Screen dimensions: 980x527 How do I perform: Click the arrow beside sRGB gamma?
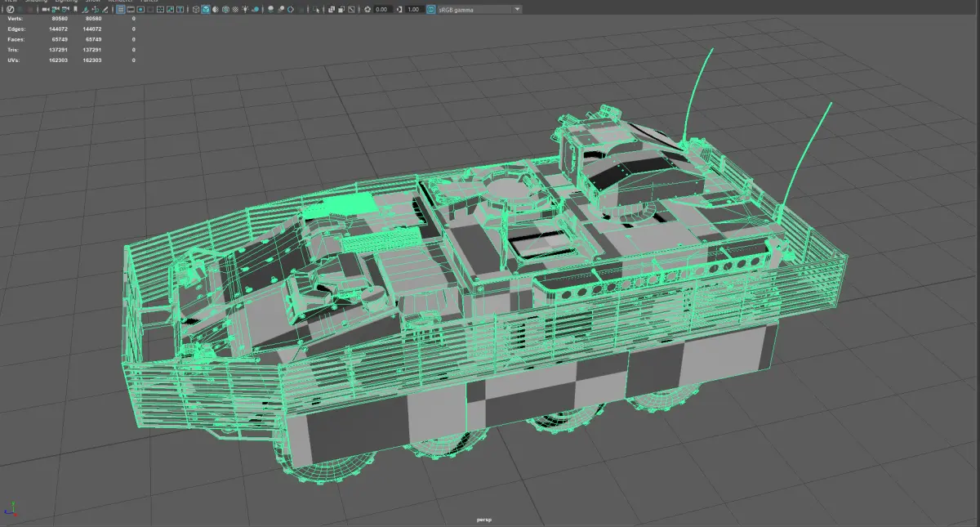pyautogui.click(x=517, y=9)
